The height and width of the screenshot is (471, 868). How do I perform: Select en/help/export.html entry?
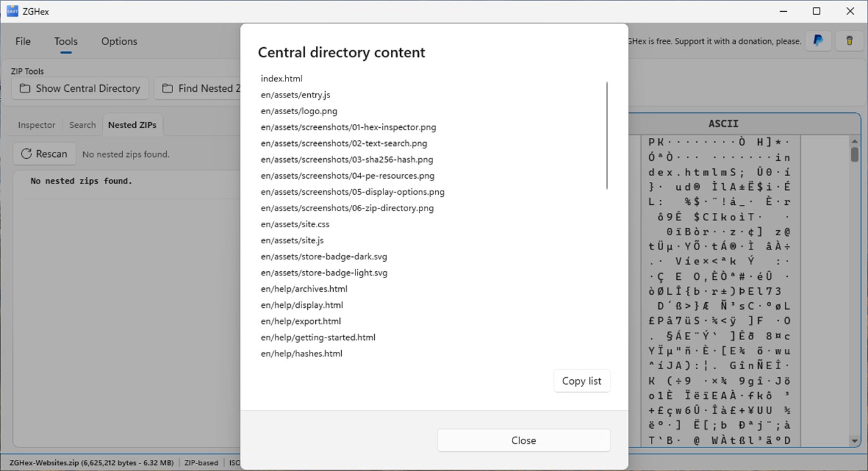point(301,321)
